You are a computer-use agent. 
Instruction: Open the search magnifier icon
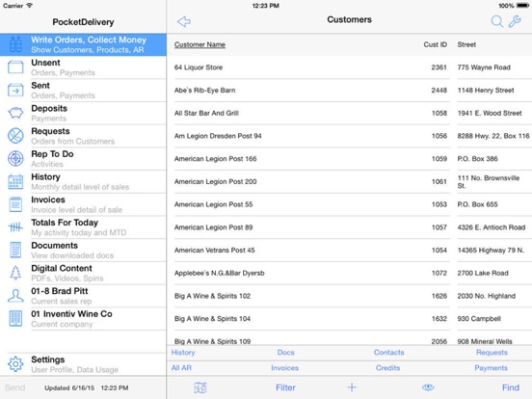click(x=497, y=22)
